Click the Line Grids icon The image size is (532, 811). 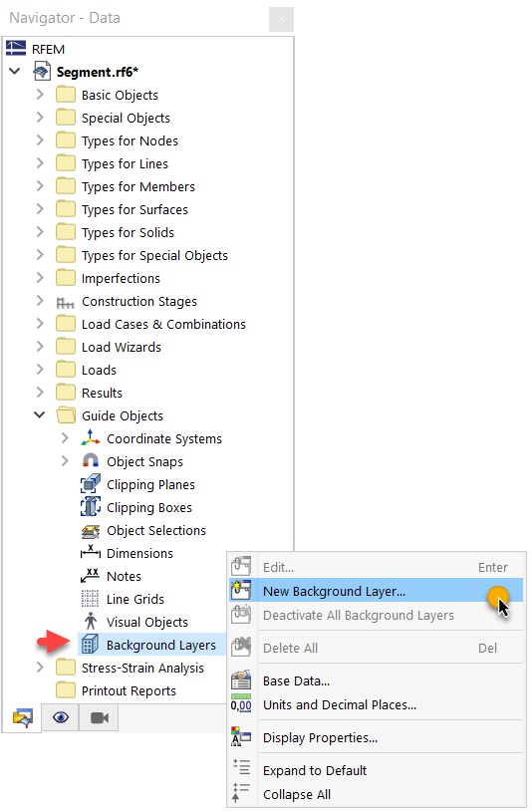(x=90, y=599)
